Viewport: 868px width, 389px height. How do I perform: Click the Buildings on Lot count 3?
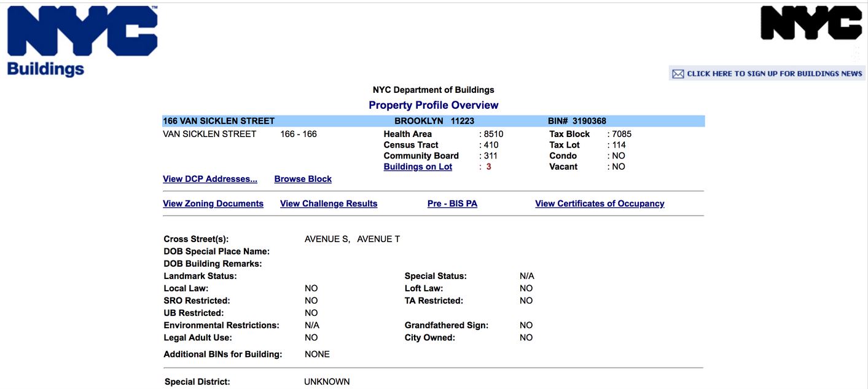[488, 167]
